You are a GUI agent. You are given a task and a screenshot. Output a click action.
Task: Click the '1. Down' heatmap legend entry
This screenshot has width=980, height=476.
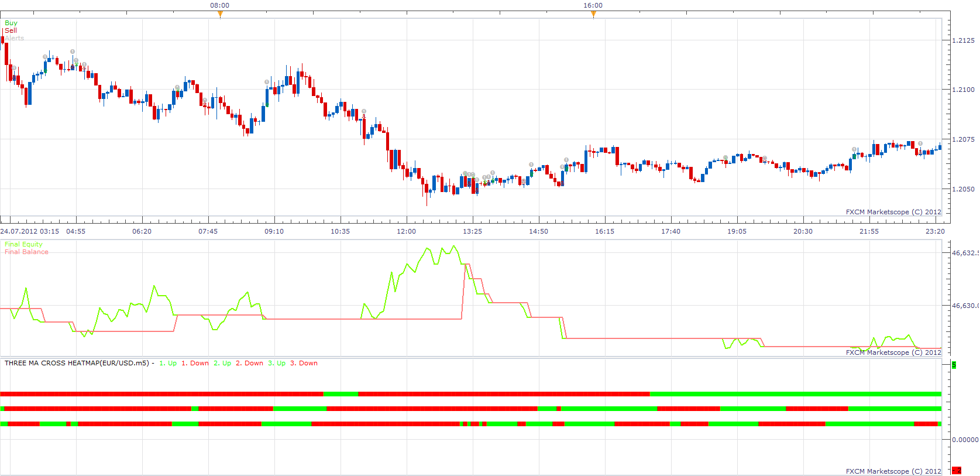pyautogui.click(x=195, y=363)
